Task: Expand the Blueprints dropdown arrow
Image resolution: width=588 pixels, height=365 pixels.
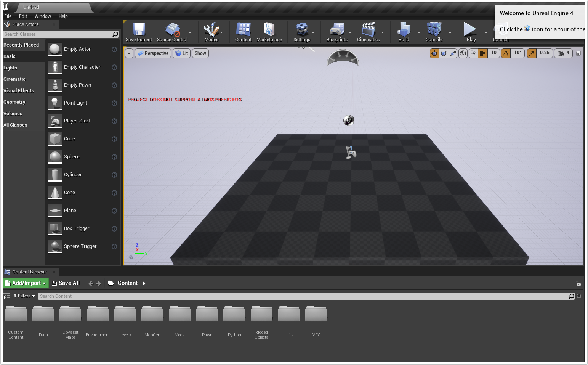Action: [x=350, y=32]
